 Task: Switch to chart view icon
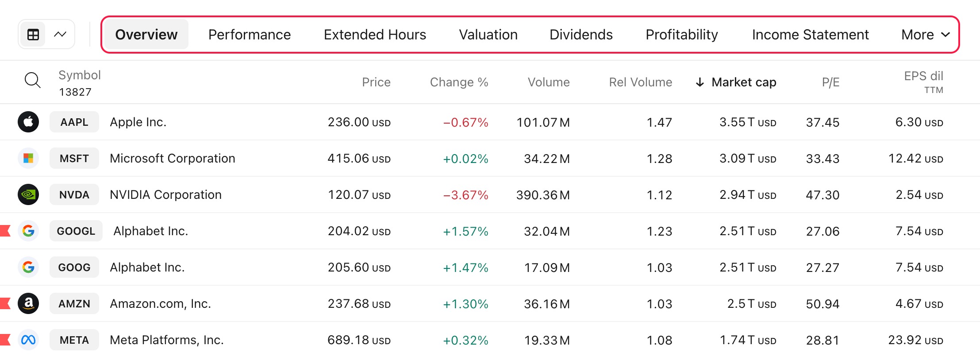60,35
